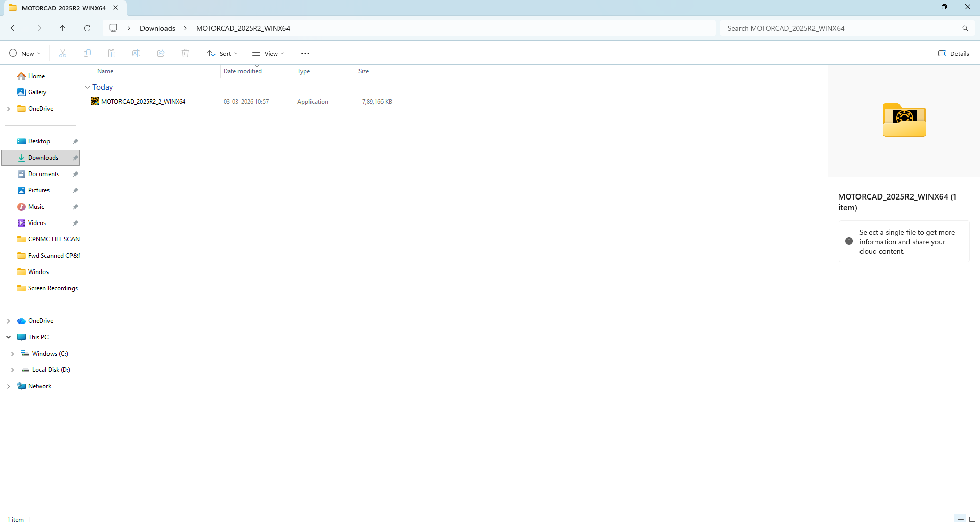Select the MOTORCAD_2025R2_2_WINX64 application file

coord(143,102)
